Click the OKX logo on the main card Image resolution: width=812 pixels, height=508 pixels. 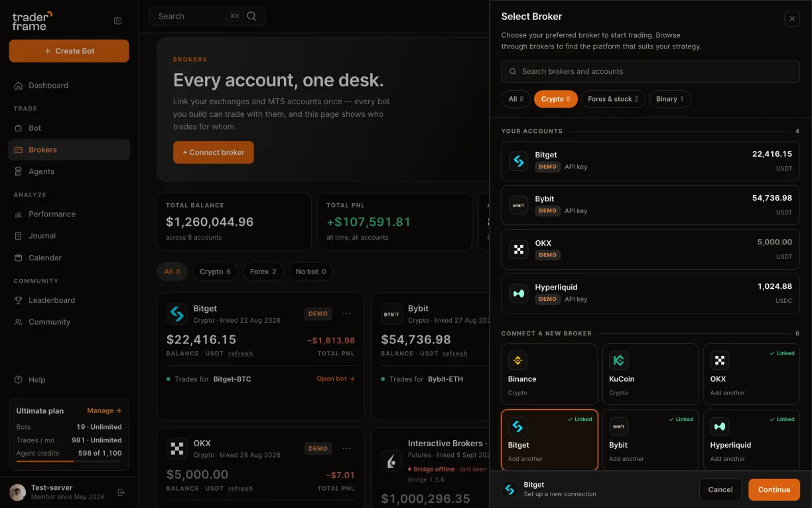[x=177, y=449]
